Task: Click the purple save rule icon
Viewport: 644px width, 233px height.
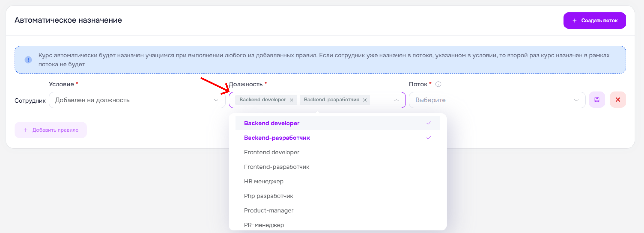Action: tap(596, 100)
